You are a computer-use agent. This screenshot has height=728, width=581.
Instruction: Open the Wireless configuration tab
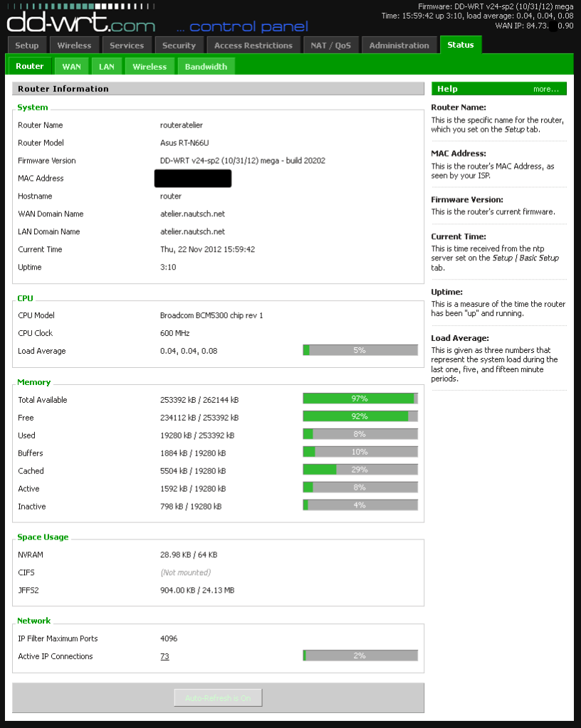point(73,44)
